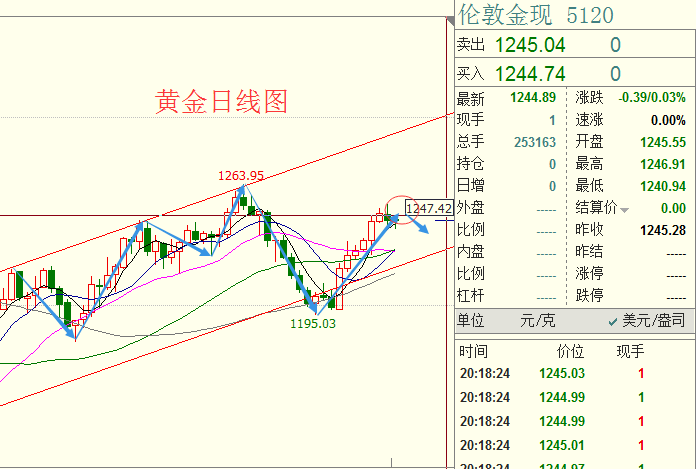The width and height of the screenshot is (696, 469).
Task: Click the 最高 value 1246.91
Action: (663, 164)
